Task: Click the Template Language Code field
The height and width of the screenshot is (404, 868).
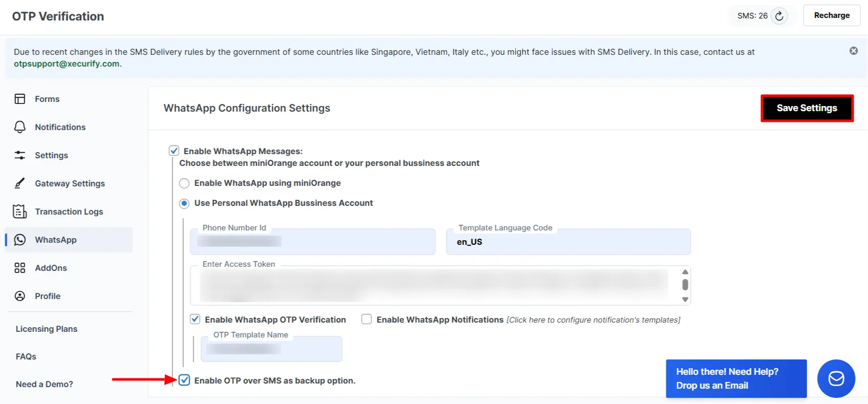Action: click(568, 242)
